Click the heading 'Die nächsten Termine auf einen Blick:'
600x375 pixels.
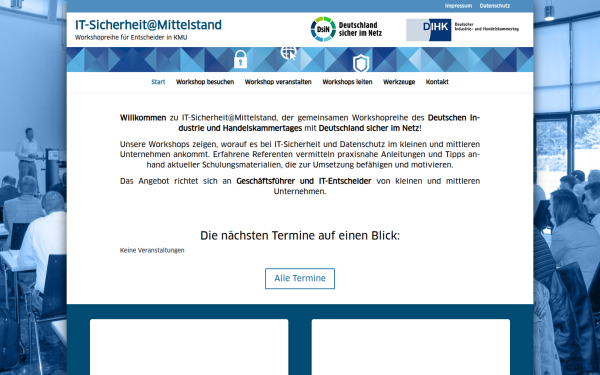[x=300, y=235]
